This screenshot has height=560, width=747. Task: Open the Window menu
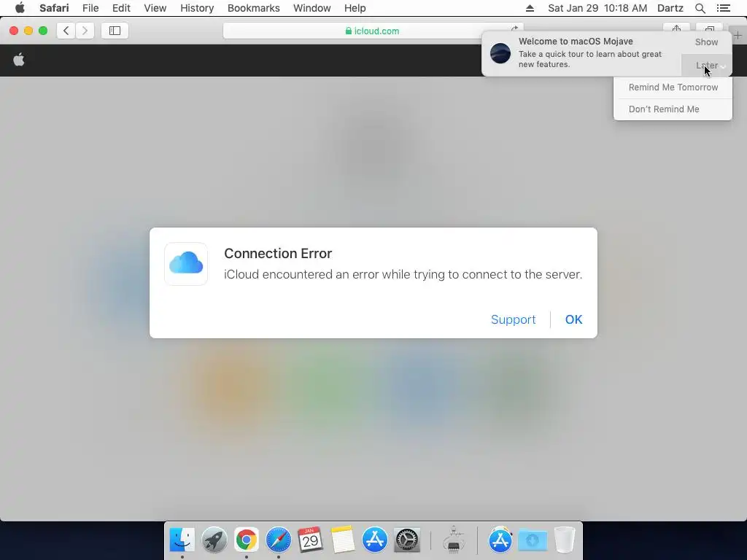point(312,8)
